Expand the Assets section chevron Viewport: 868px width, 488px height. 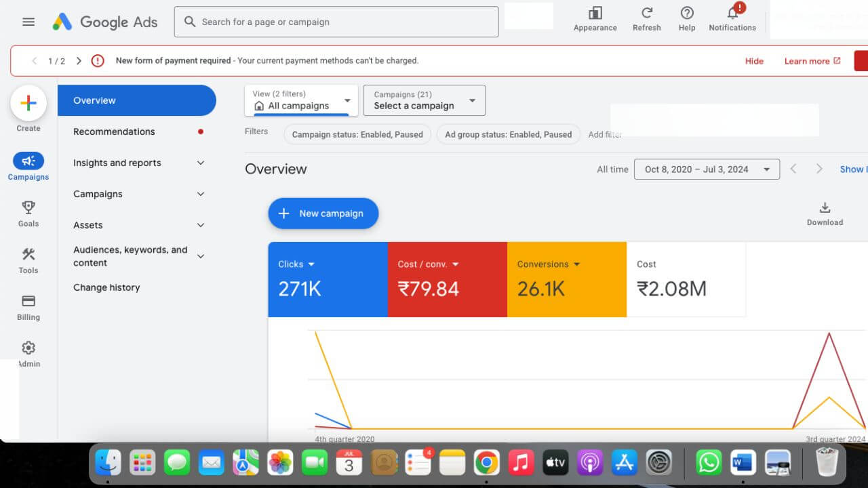click(201, 225)
